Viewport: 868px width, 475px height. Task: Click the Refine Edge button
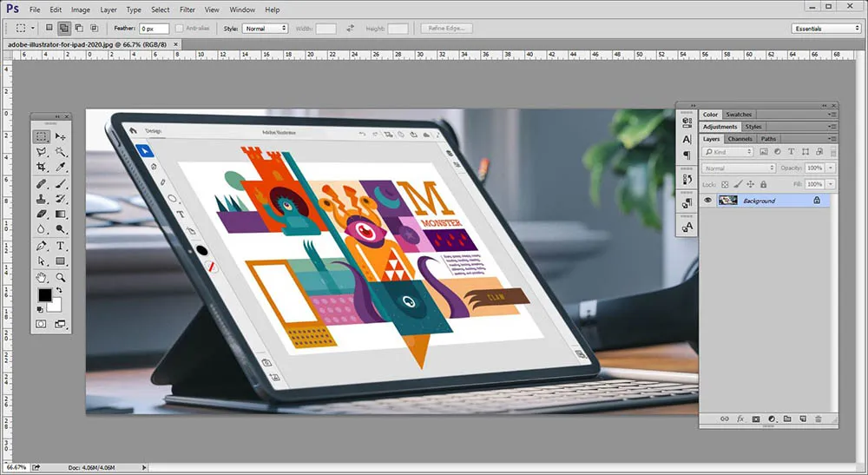pos(446,29)
